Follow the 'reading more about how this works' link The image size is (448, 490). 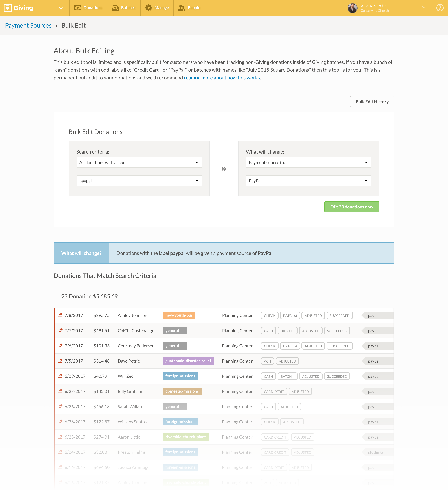222,78
